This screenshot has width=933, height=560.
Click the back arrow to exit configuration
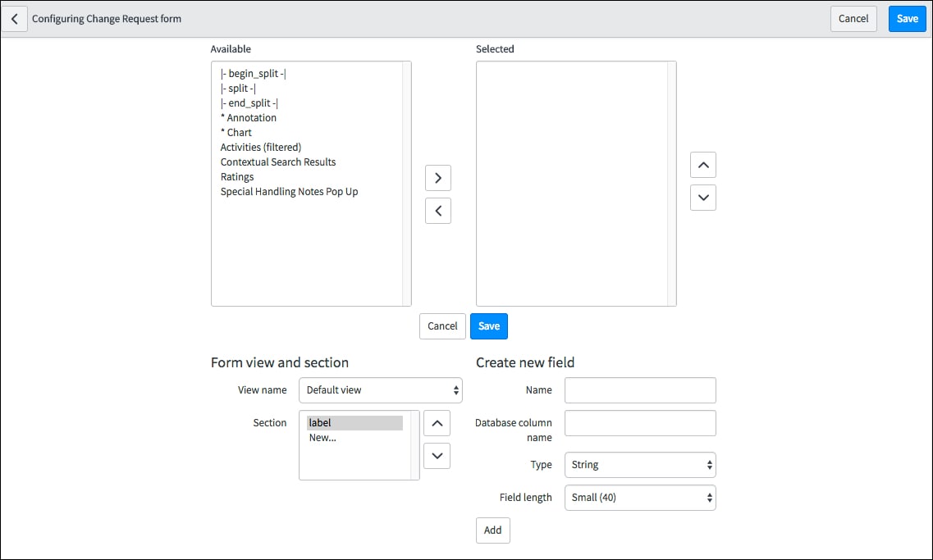tap(15, 18)
